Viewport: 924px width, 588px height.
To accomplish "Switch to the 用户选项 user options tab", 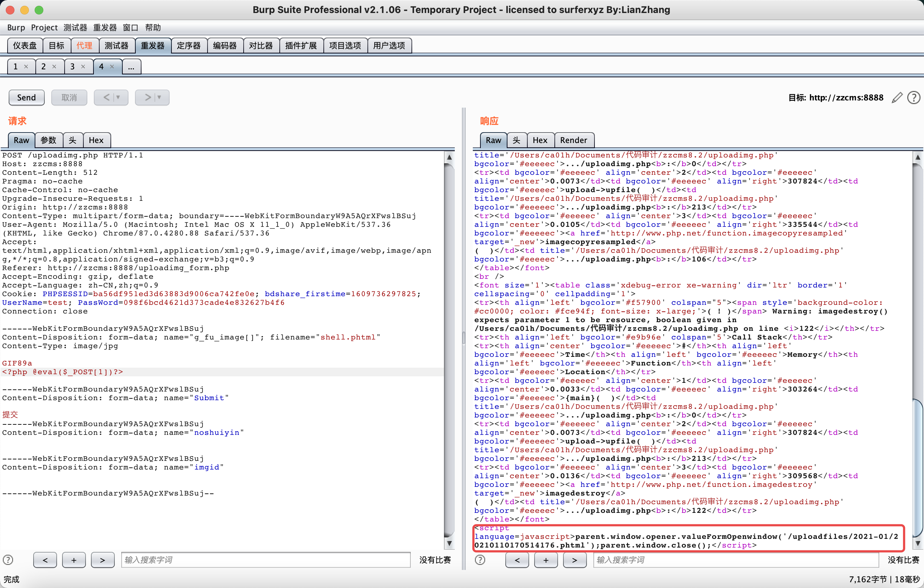I will (x=389, y=46).
